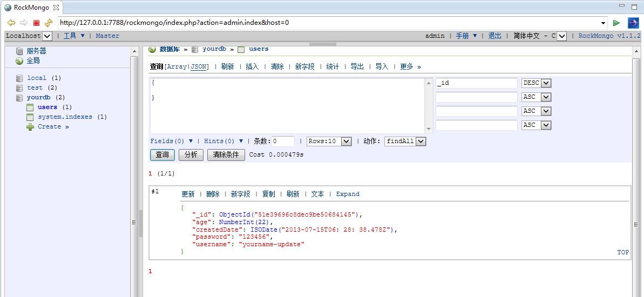The width and height of the screenshot is (644, 297).
Task: Click the 新字段 menu item above the query box
Action: (305, 67)
